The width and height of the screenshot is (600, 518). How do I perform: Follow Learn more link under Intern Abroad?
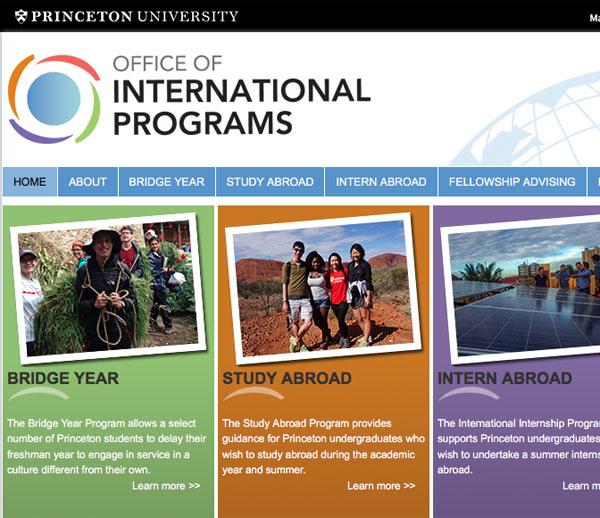pyautogui.click(x=580, y=486)
